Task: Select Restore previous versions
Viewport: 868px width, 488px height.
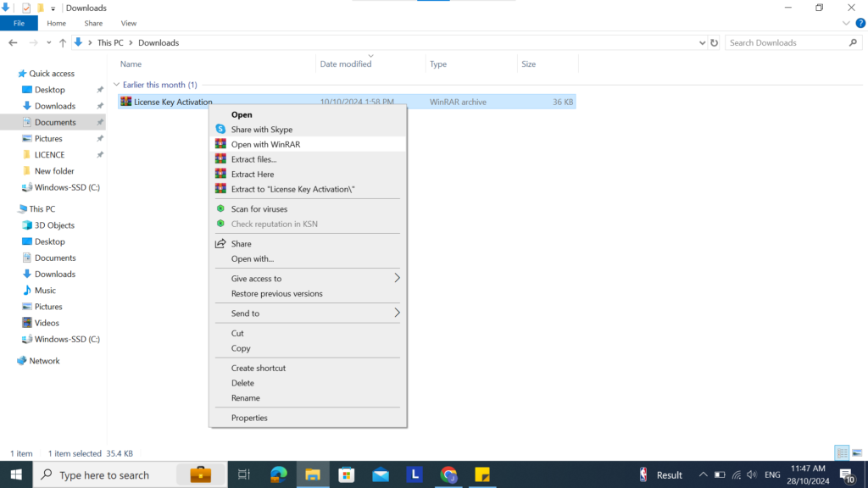Action: [x=308, y=294]
